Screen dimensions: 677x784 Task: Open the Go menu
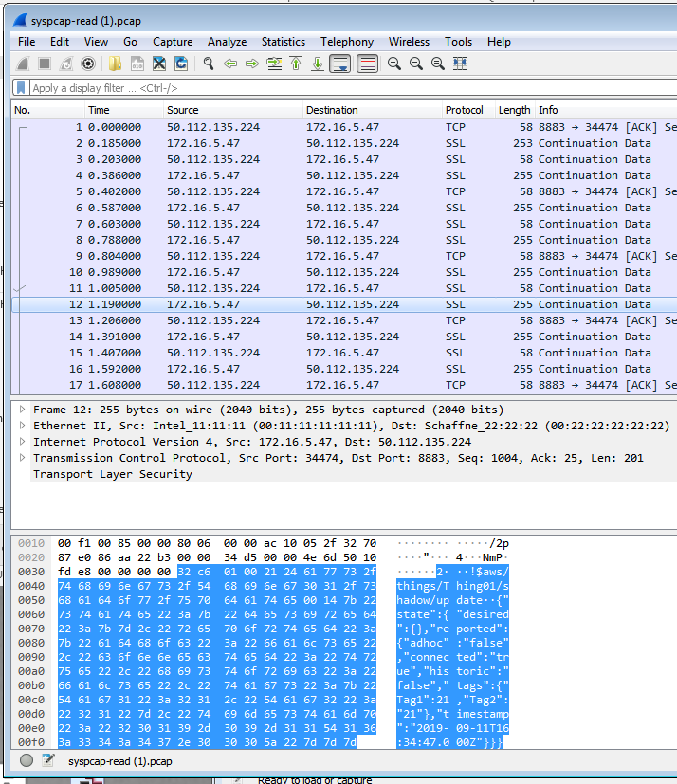[x=130, y=42]
